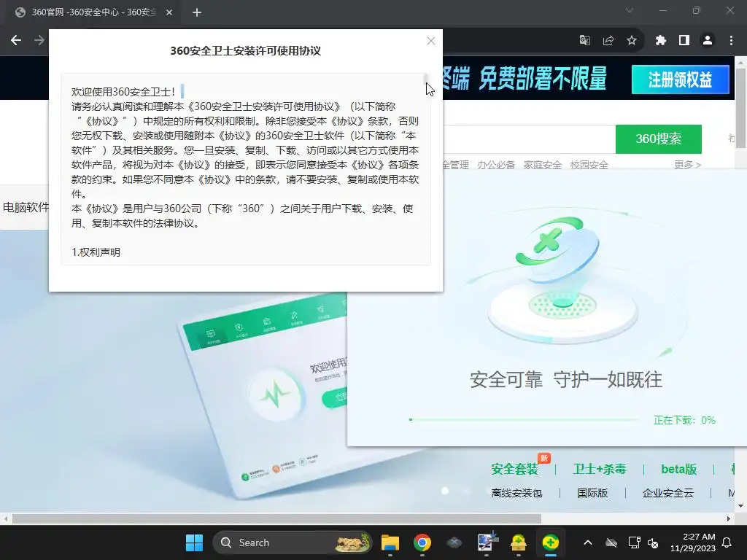The height and width of the screenshot is (560, 747).
Task: Open the notification bell icon
Action: [x=727, y=542]
